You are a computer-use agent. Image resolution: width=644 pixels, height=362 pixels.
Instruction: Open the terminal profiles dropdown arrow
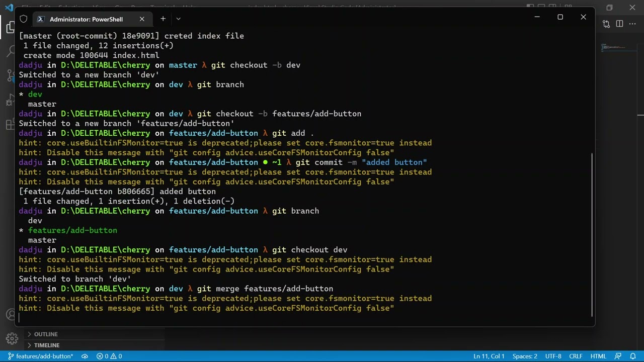click(178, 19)
